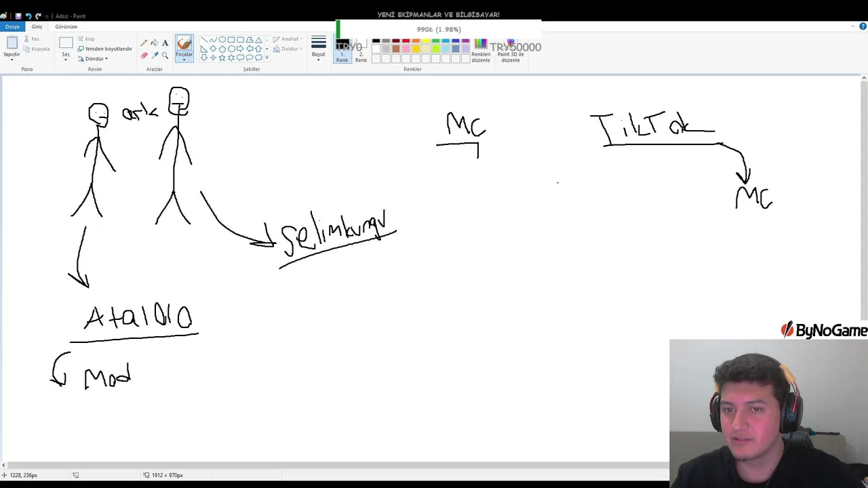Open the Doldur fill dropdown
868x488 pixels.
click(287, 49)
